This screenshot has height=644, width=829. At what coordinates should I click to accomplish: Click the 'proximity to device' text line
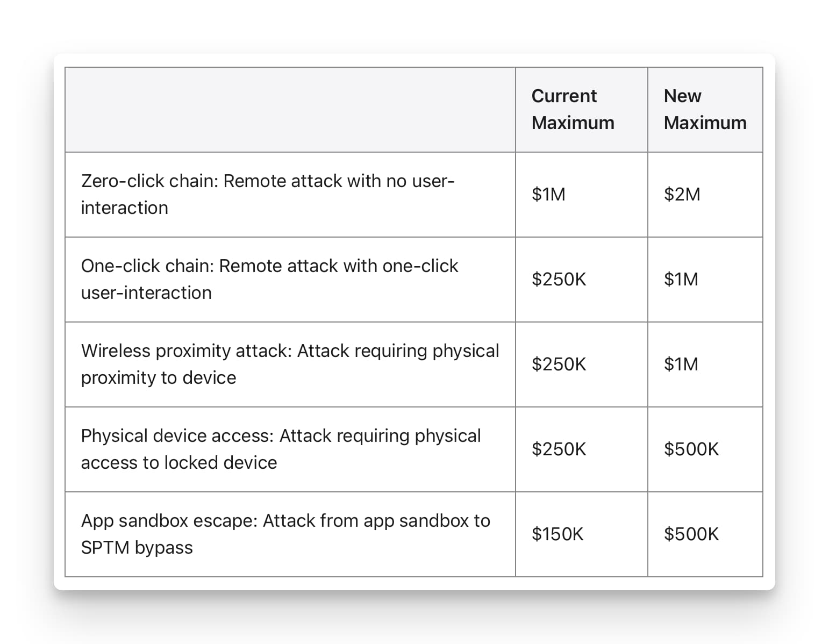[x=159, y=378]
